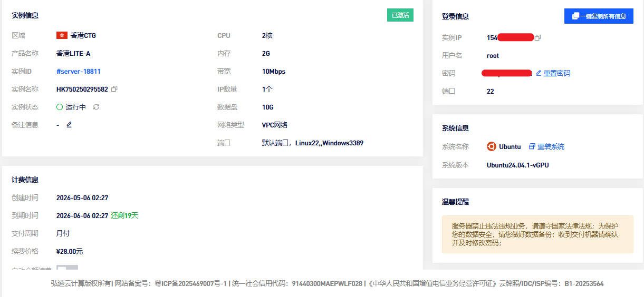Edit the remark info pencil icon
This screenshot has height=297, width=644.
pyautogui.click(x=69, y=125)
